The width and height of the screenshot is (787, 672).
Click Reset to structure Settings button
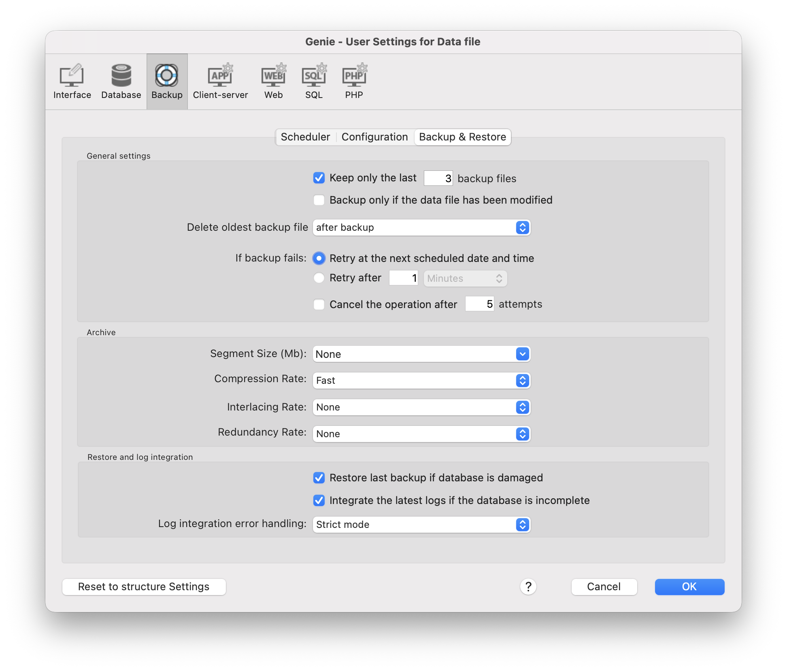[144, 587]
